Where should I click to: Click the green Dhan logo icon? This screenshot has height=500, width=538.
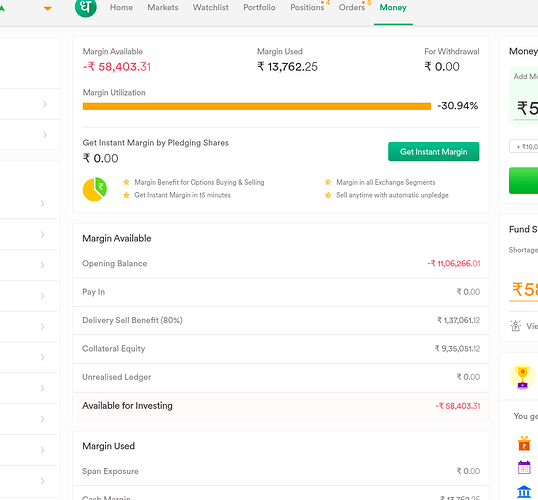(86, 7)
